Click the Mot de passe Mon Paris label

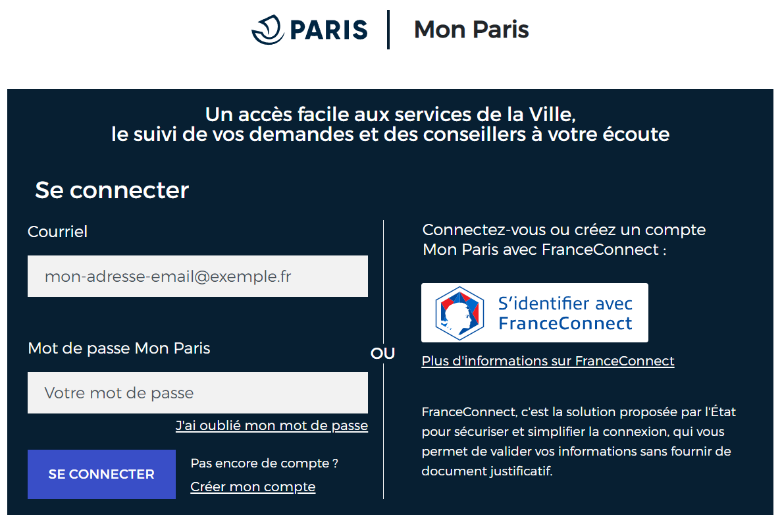(118, 348)
